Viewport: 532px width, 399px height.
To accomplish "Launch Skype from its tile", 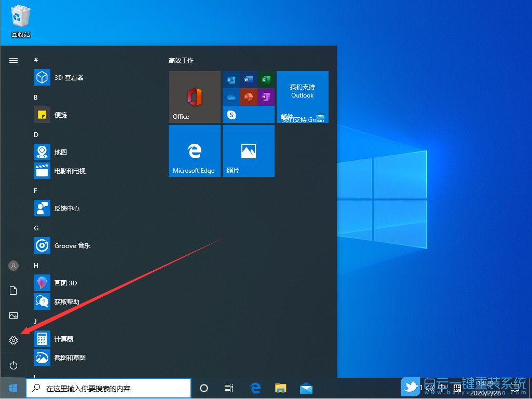I will [231, 114].
